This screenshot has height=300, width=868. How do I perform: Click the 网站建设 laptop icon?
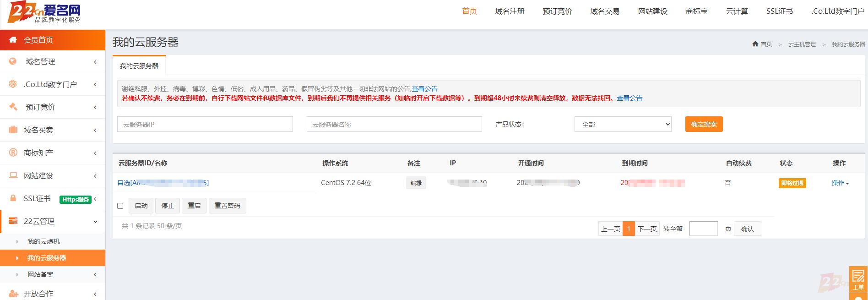tap(13, 175)
